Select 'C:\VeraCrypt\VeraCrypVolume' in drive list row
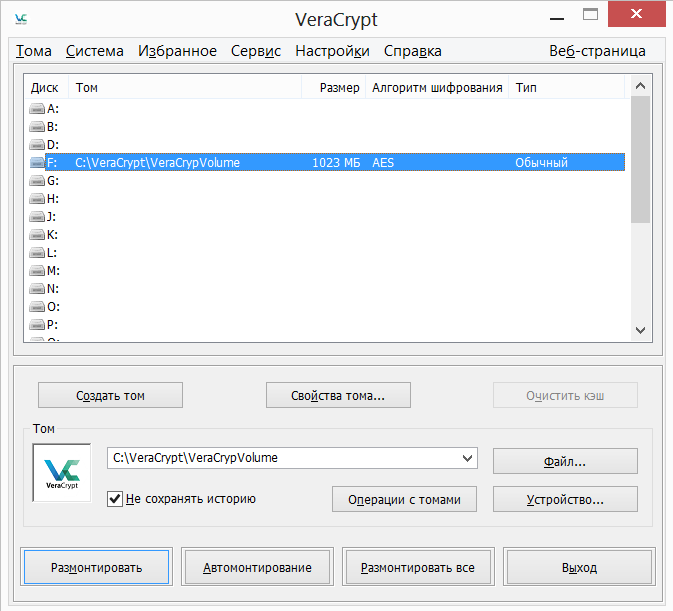The height and width of the screenshot is (611, 673). [158, 163]
